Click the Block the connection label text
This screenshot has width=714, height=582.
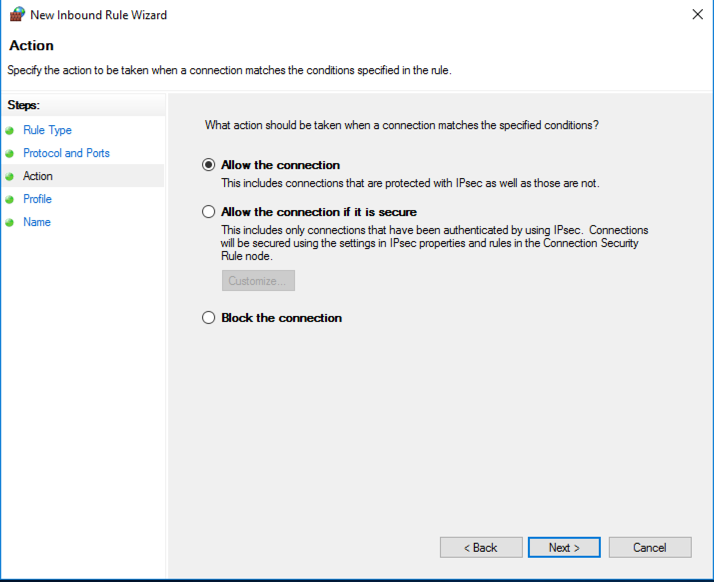click(x=281, y=318)
